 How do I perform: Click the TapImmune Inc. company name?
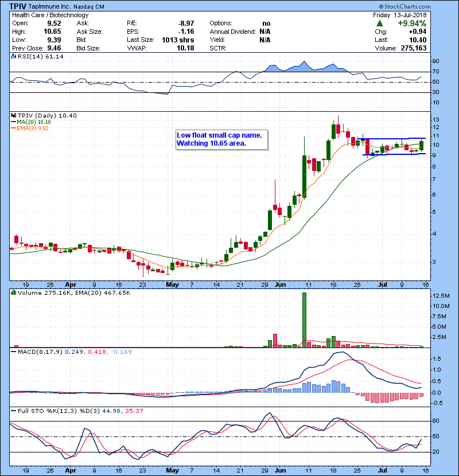tap(49, 6)
